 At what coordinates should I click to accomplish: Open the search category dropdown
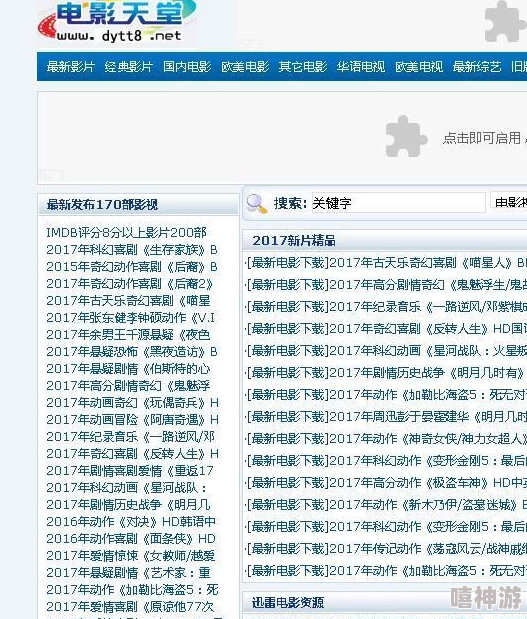point(509,203)
